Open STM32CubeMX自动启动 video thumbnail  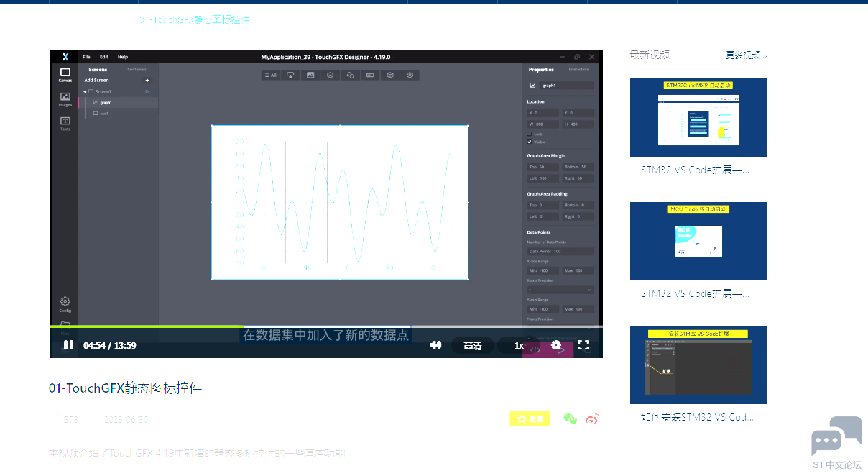pyautogui.click(x=698, y=117)
